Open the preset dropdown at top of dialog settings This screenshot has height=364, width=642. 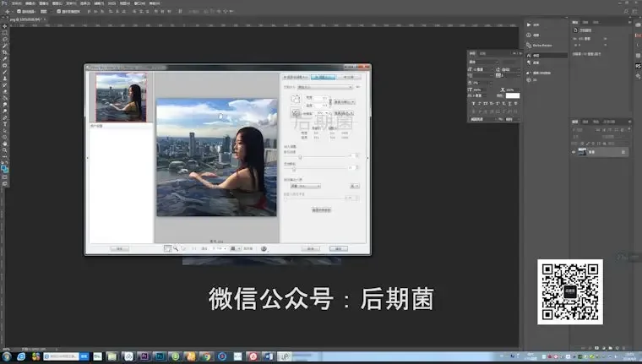[324, 87]
